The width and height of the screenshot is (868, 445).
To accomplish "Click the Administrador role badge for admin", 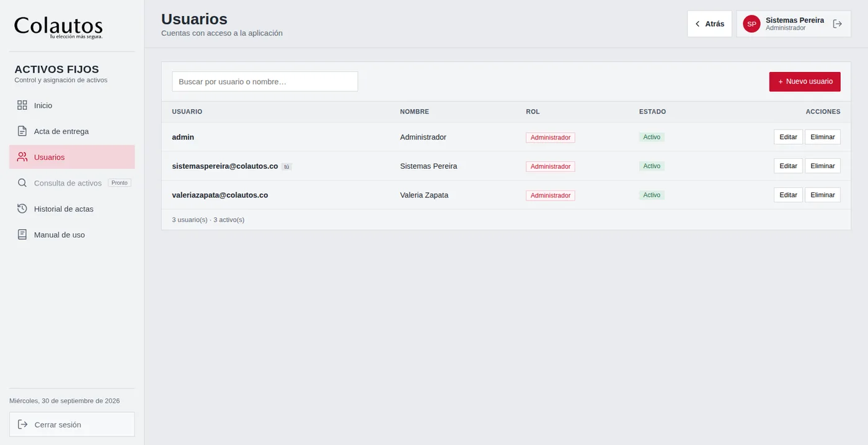I will [x=551, y=137].
